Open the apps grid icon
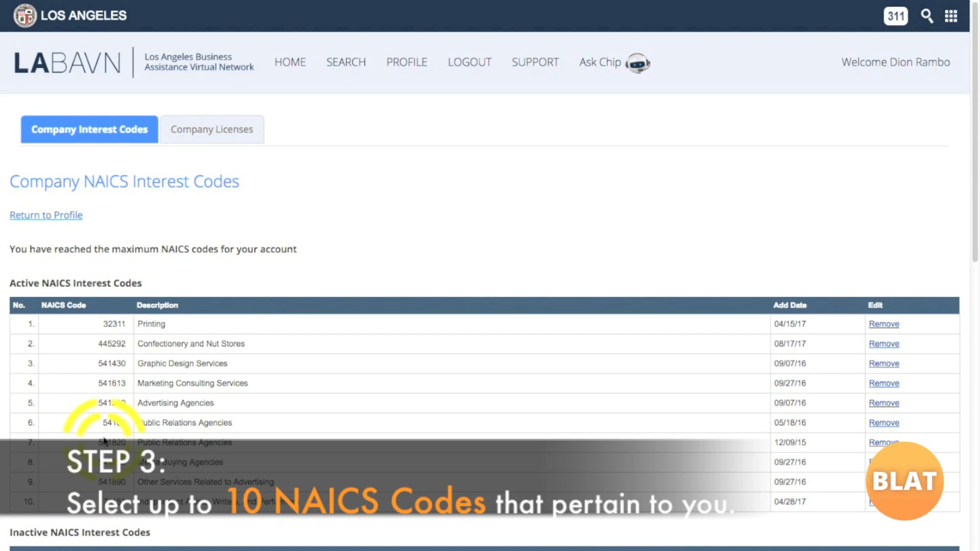 (x=950, y=16)
